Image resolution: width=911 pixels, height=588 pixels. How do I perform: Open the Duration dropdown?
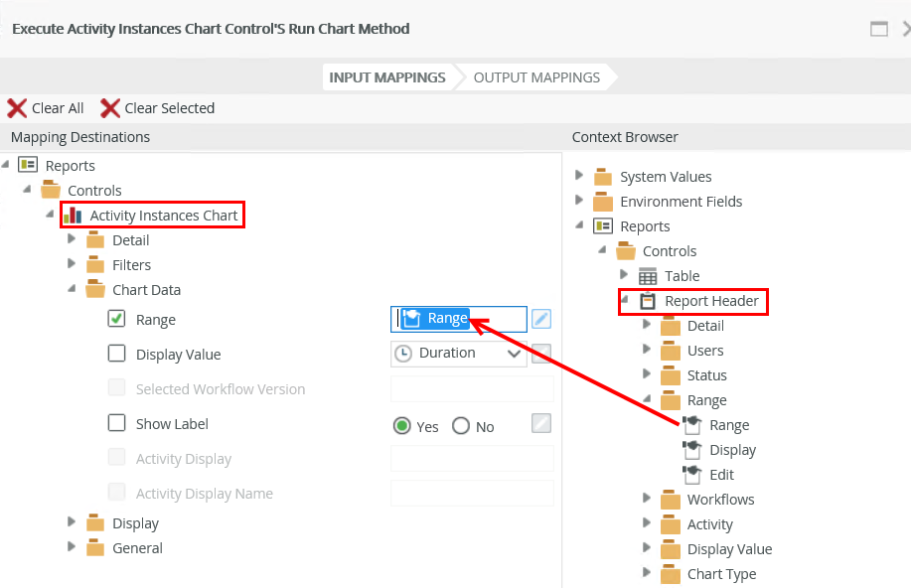514,353
